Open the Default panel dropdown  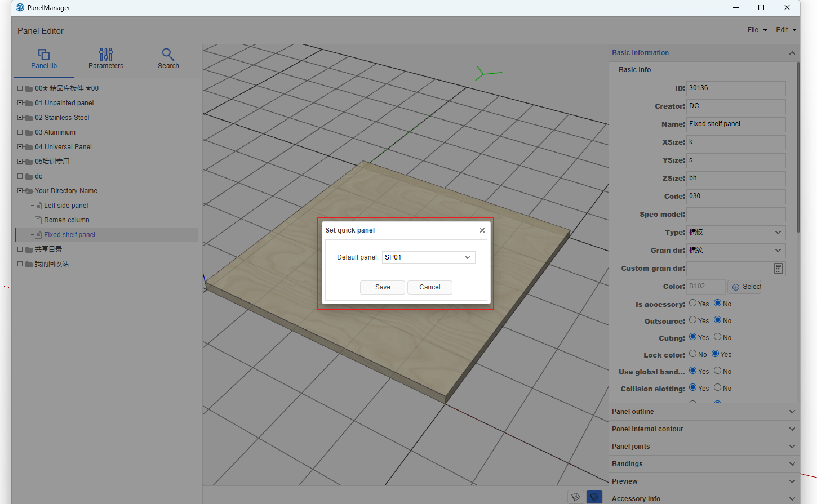(428, 257)
